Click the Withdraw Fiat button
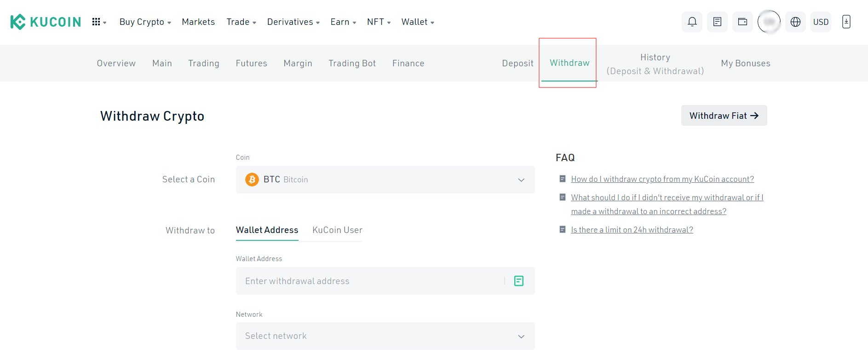 724,116
